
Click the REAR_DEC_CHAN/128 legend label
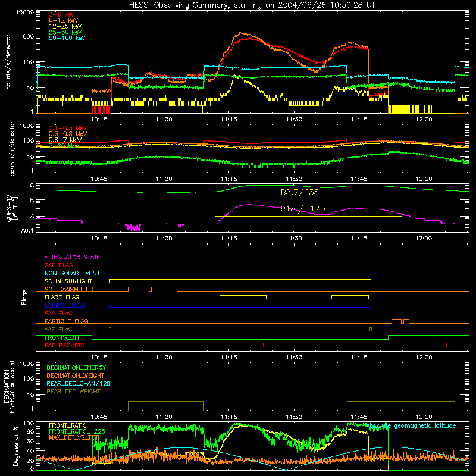pos(79,383)
